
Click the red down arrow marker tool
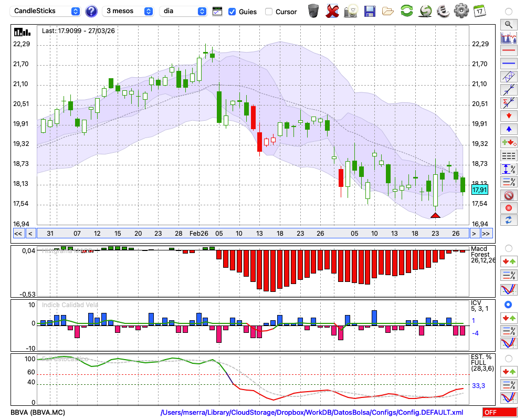[509, 116]
